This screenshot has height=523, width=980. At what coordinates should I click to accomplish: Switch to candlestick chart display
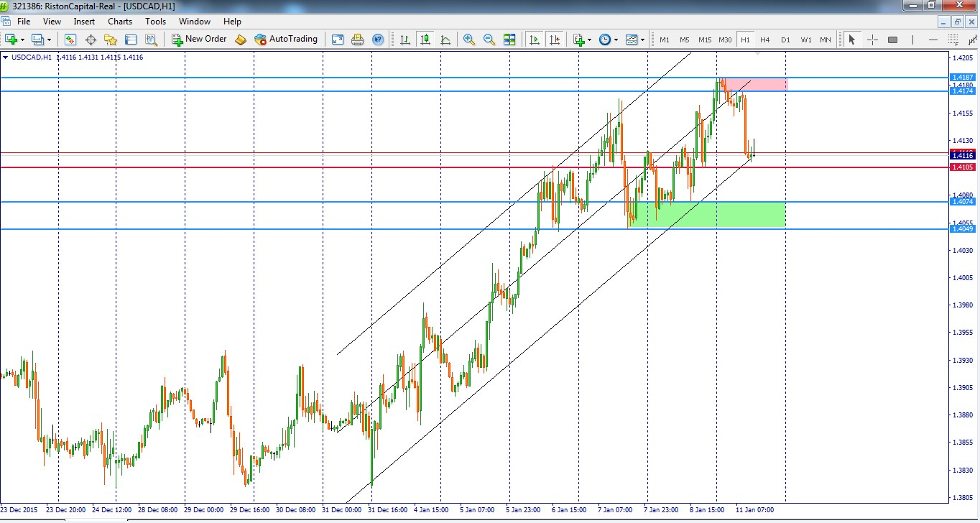click(x=425, y=40)
